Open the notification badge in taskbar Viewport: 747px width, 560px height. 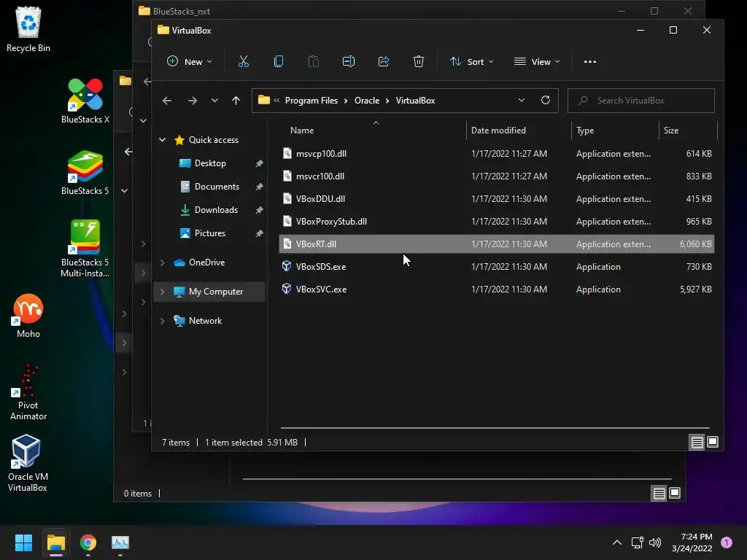(x=727, y=542)
